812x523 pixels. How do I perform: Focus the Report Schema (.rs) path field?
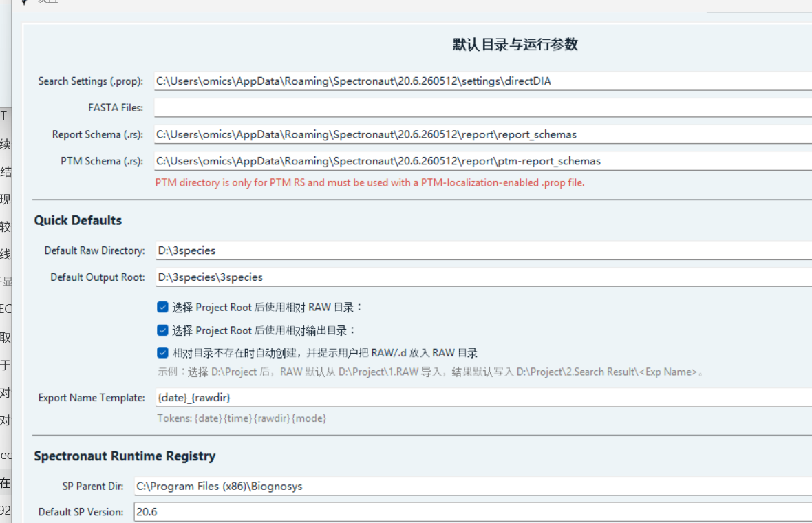(483, 135)
